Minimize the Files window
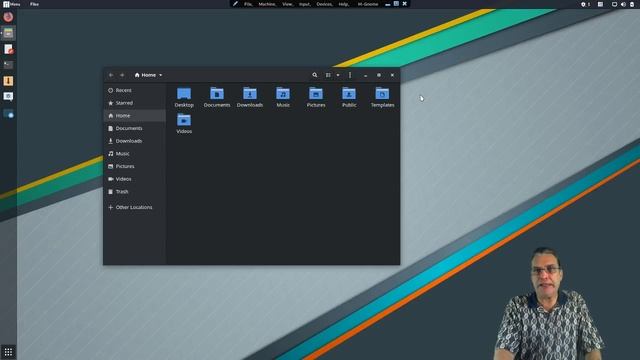 point(365,75)
